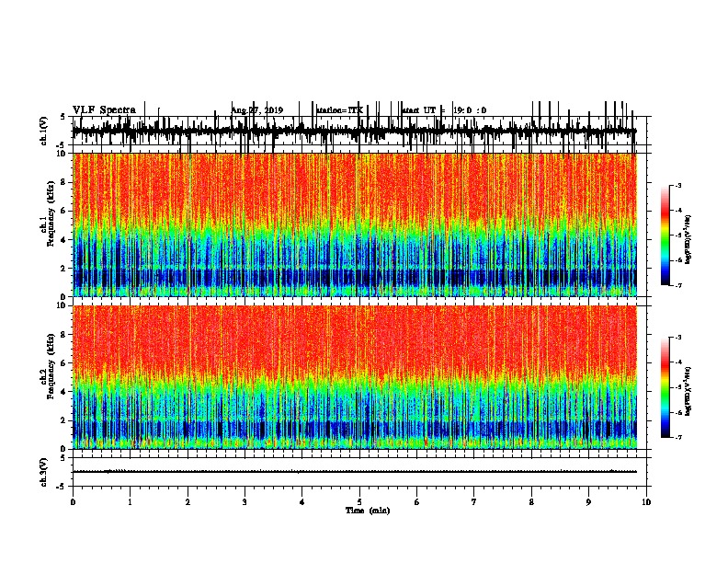Click inside the ch.1 spectrogram panel
Image resolution: width=728 pixels, height=563 pixels.
(x=355, y=224)
